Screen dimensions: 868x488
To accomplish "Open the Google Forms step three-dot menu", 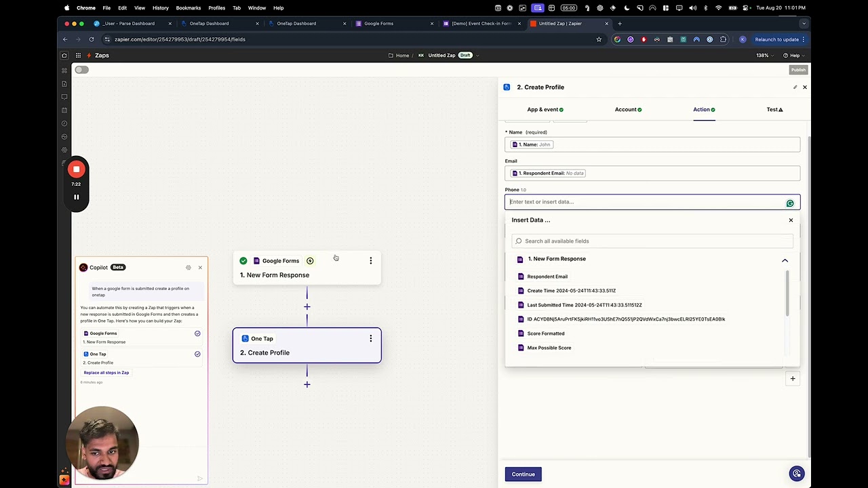I will coord(370,261).
